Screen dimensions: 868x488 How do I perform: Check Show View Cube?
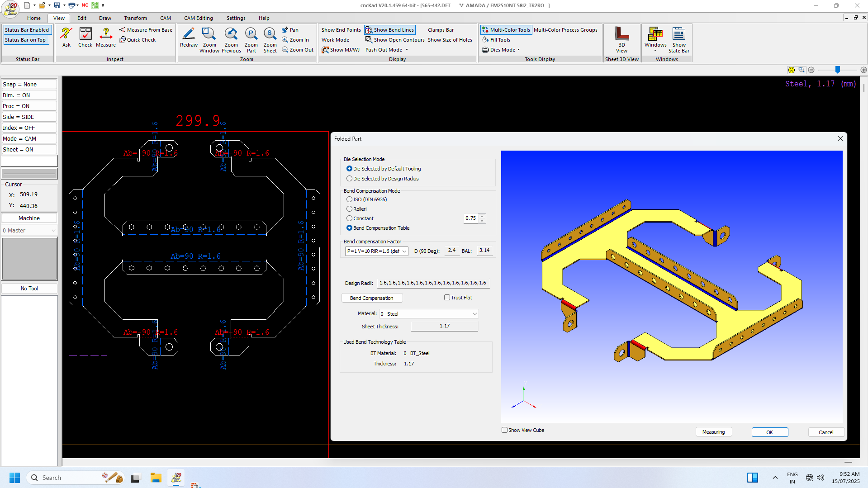click(504, 430)
